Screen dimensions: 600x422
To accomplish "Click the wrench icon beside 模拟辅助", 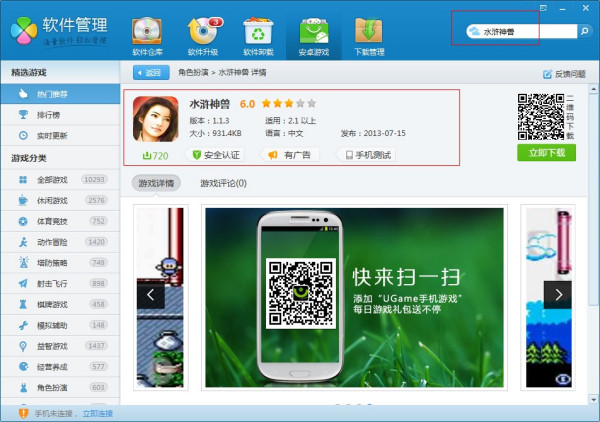I will tap(23, 325).
